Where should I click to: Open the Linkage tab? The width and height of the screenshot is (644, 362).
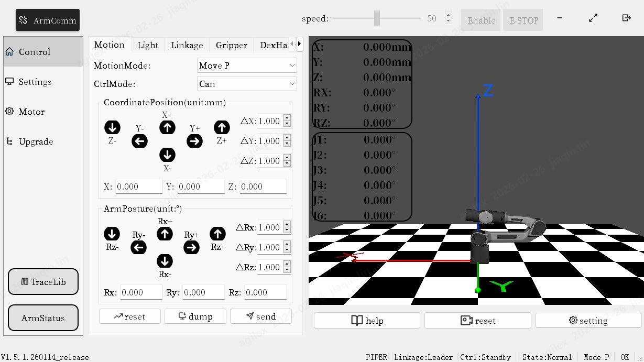pos(187,45)
